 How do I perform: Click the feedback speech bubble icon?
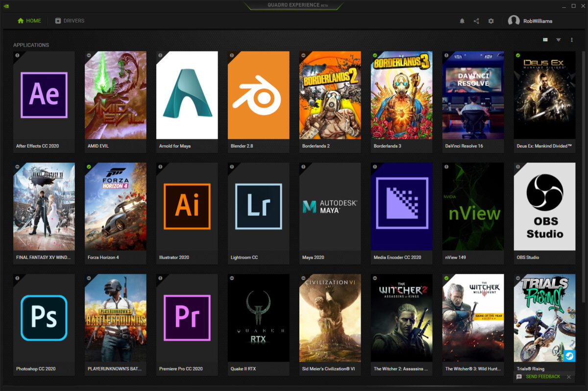click(519, 377)
